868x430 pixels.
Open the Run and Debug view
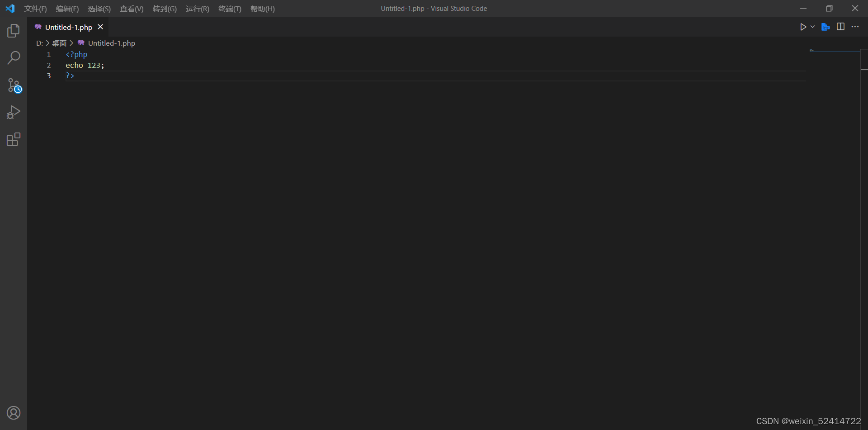click(14, 112)
